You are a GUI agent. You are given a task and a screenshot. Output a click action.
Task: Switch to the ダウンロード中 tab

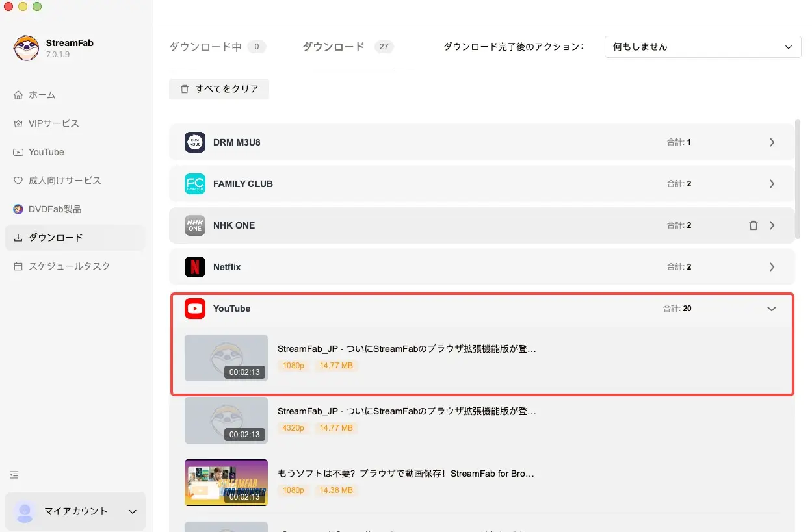coord(218,47)
